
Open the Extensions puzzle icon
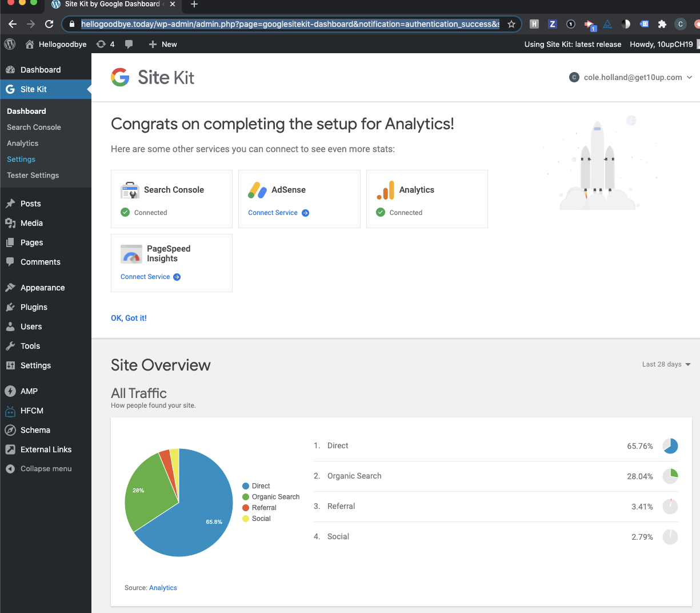point(662,24)
